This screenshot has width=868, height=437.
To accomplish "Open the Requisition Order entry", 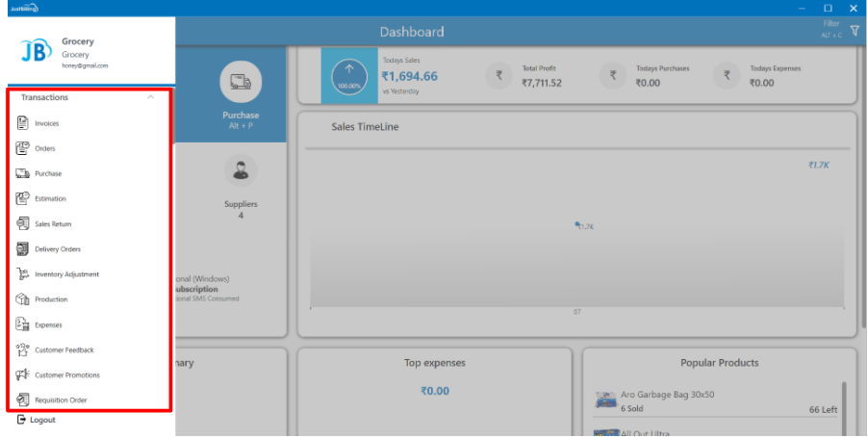I will (61, 399).
